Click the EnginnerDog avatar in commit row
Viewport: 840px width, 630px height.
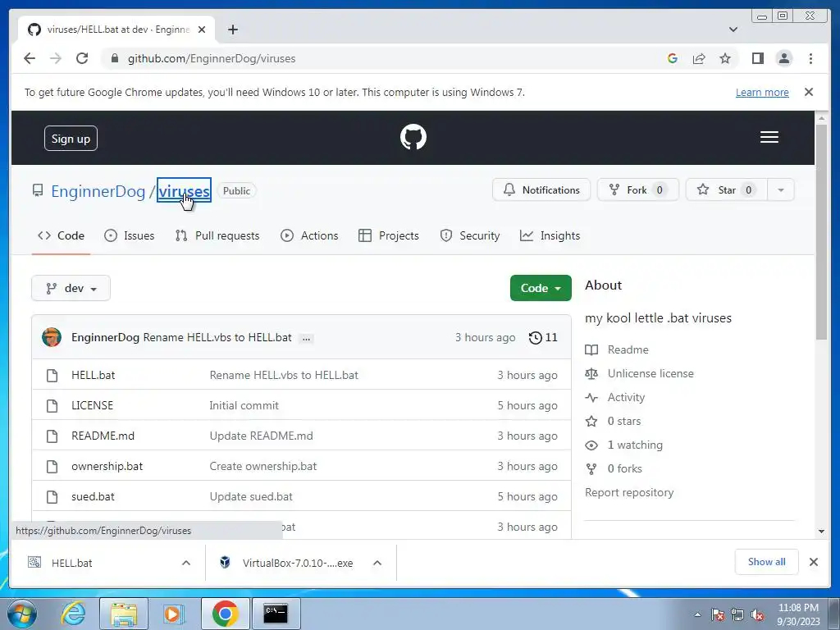(52, 337)
